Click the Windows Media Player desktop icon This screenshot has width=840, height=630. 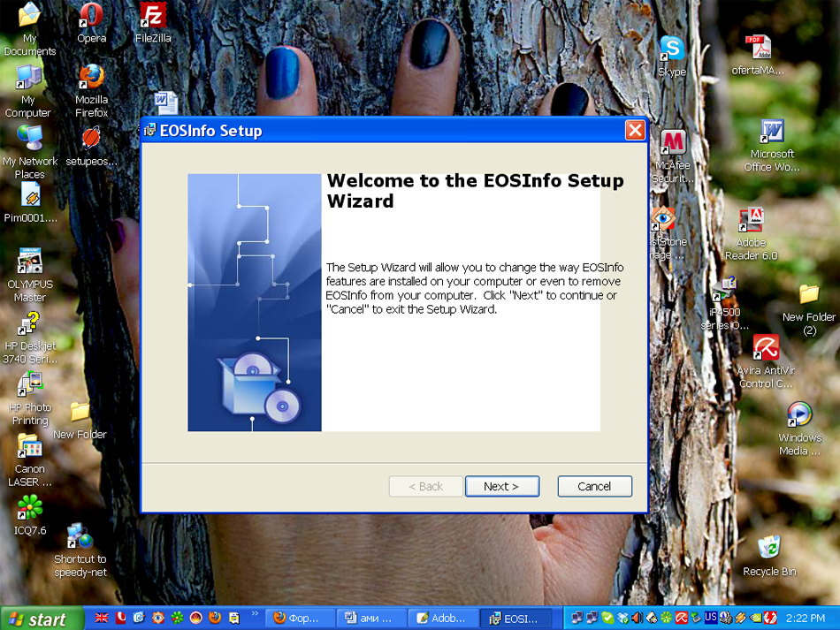pyautogui.click(x=799, y=418)
